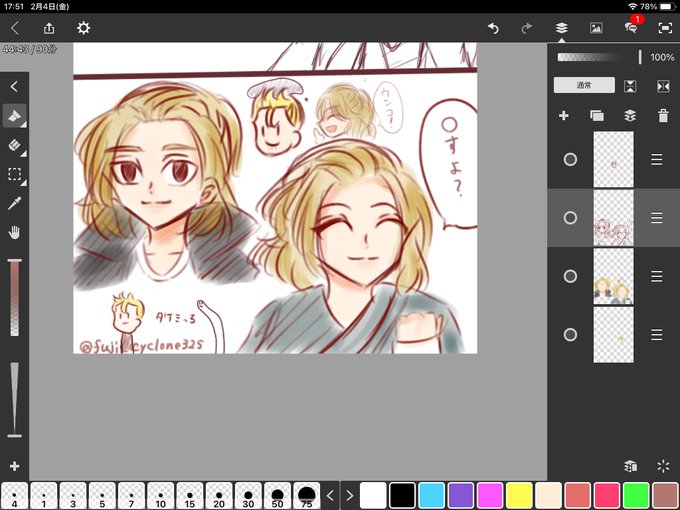Open the 通常 blend mode selector

pos(584,85)
